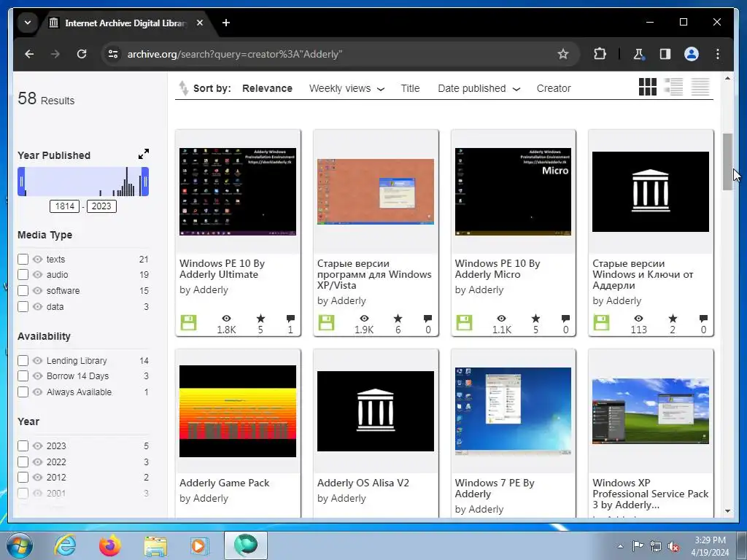Open Windows PE 10 By Adderly Ultimate title

coord(222,269)
